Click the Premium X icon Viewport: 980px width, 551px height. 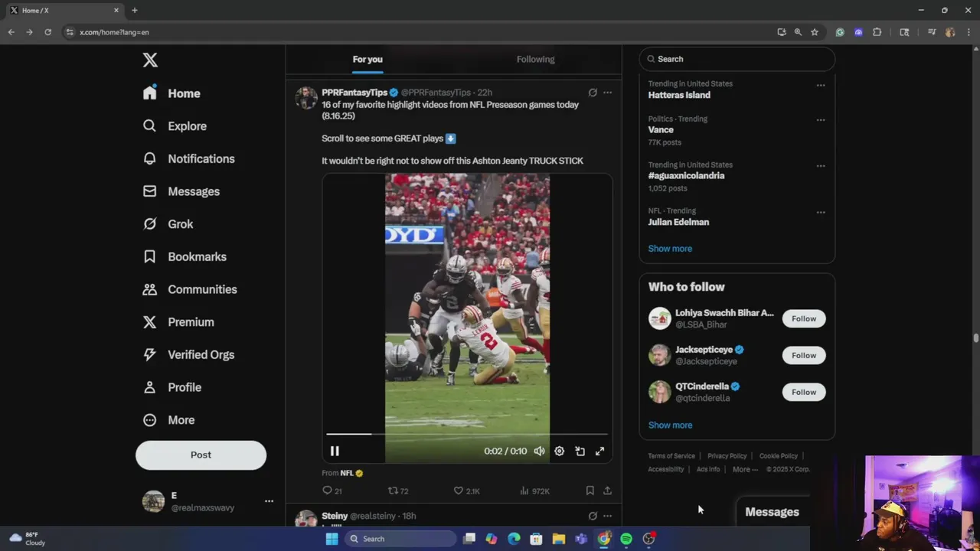tap(150, 322)
